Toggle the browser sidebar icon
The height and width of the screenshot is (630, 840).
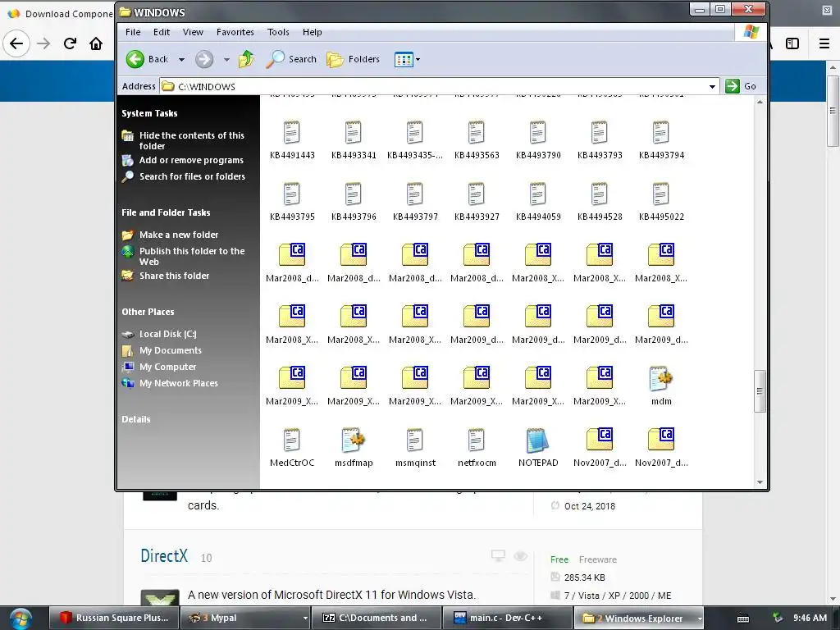coord(792,43)
